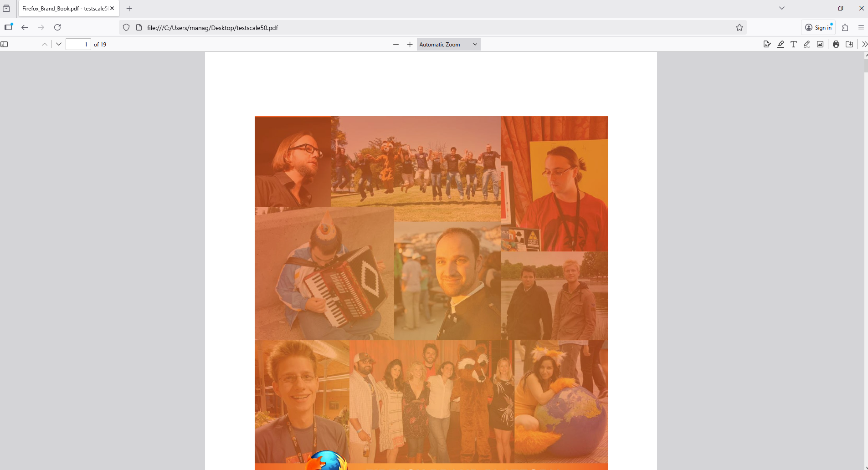Click the Sign in button

[x=818, y=27]
